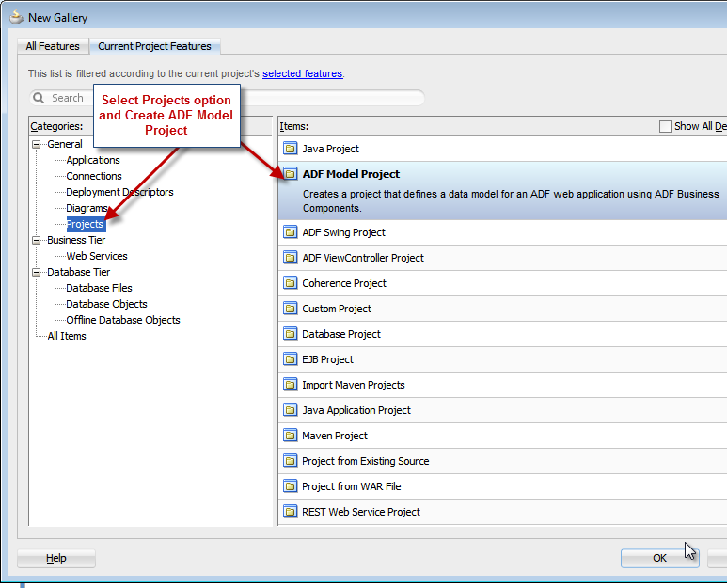Select the Business Tier category
The height and width of the screenshot is (588, 727).
coord(76,240)
